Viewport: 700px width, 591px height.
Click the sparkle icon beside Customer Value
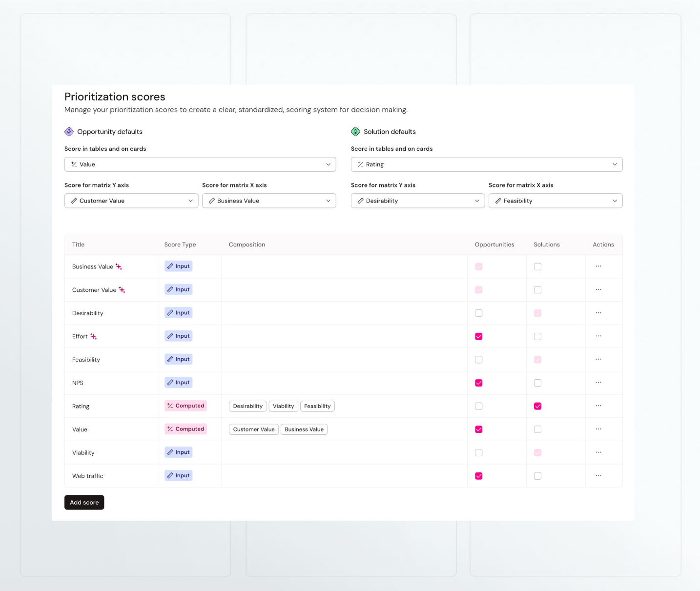tap(122, 290)
